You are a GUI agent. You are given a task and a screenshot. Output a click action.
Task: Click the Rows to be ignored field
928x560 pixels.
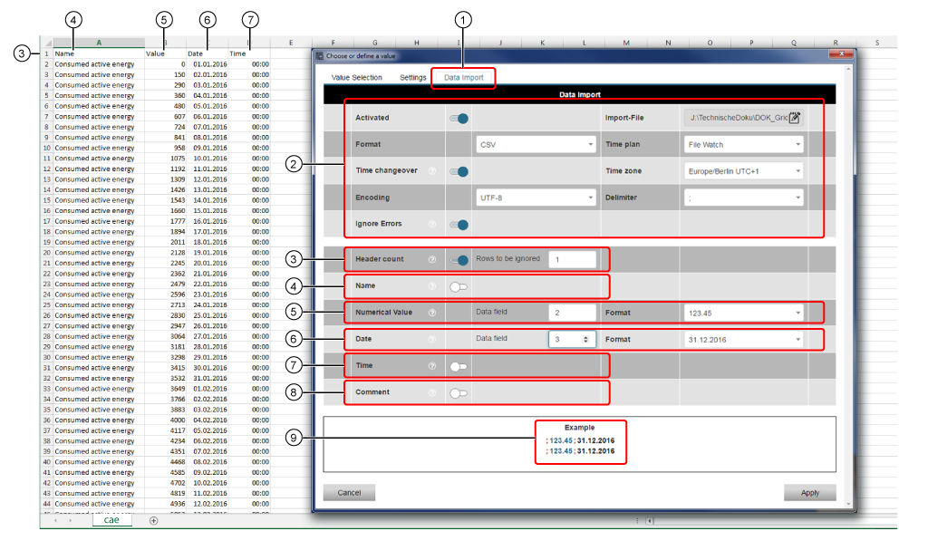[x=573, y=259]
